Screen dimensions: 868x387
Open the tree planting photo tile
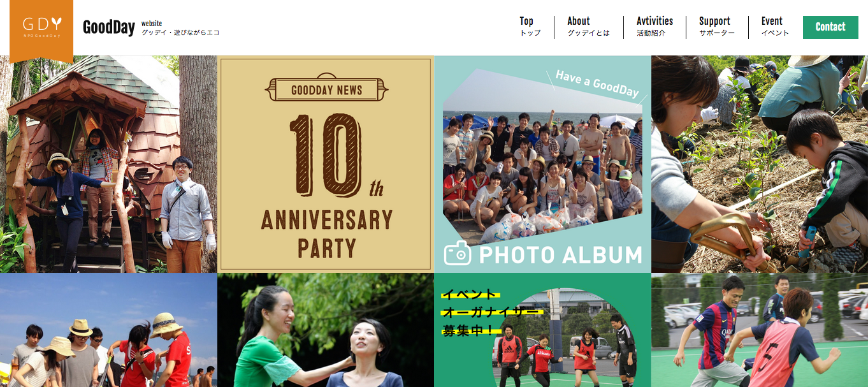click(760, 164)
